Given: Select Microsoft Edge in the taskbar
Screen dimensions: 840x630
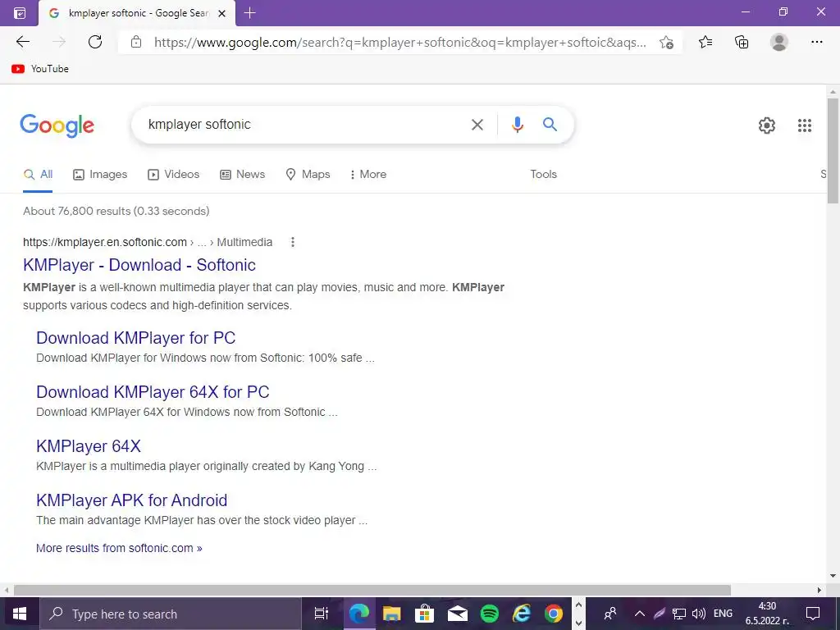Looking at the screenshot, I should click(x=359, y=614).
